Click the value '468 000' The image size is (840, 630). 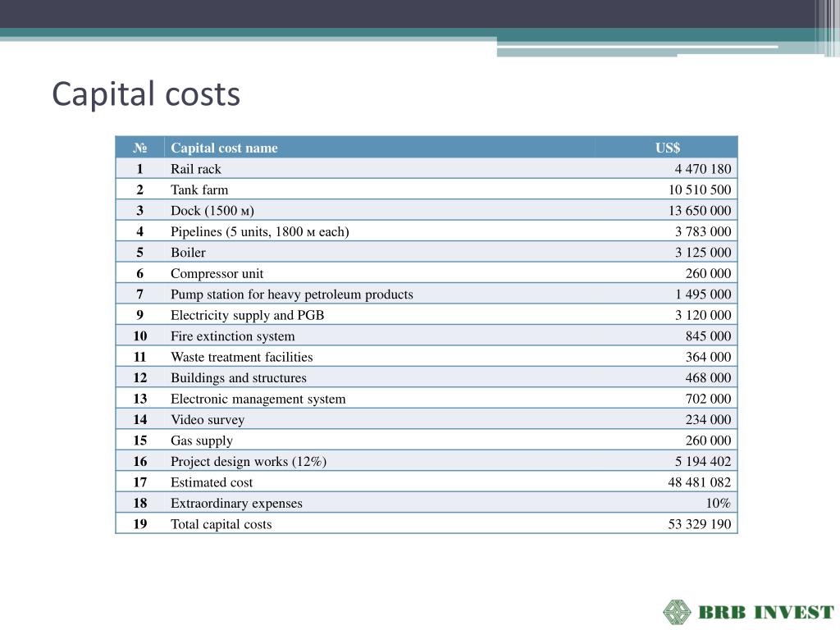708,377
